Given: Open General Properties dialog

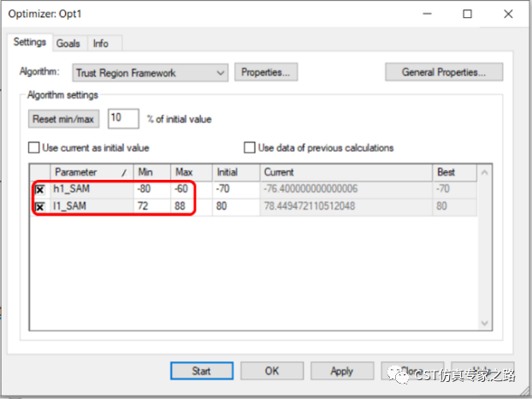Looking at the screenshot, I should (x=444, y=73).
